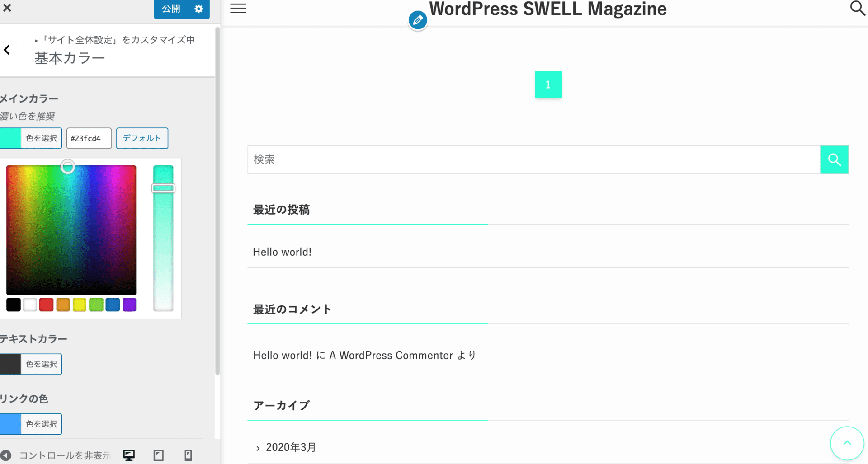868x464 pixels.
Task: Pick the red palette swatch
Action: coord(46,305)
